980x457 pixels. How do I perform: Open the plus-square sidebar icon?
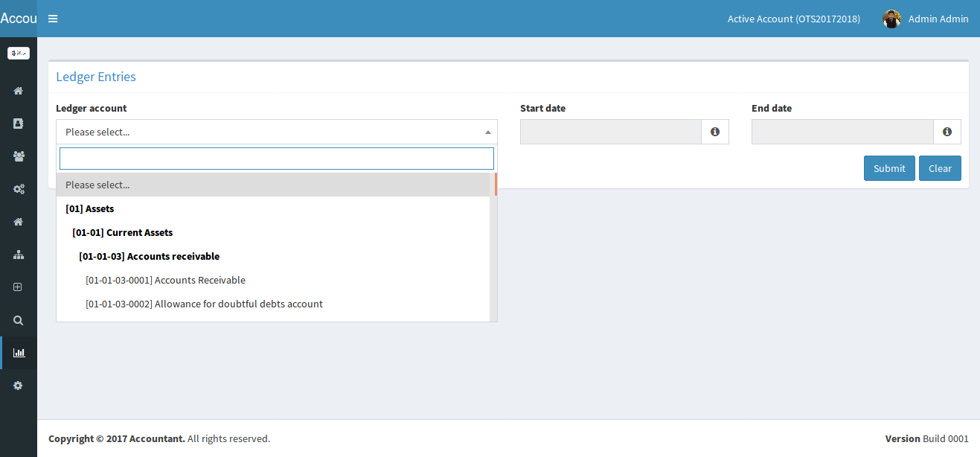[x=19, y=287]
